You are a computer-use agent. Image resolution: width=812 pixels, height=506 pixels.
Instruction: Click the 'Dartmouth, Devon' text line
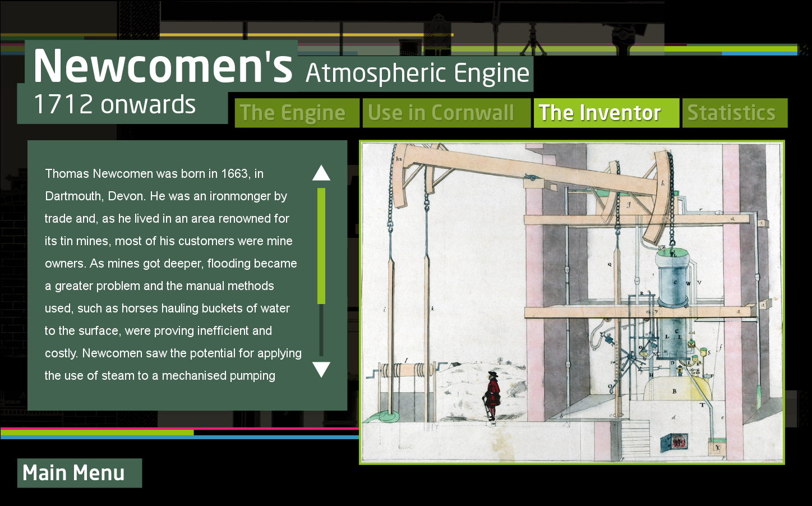click(166, 196)
